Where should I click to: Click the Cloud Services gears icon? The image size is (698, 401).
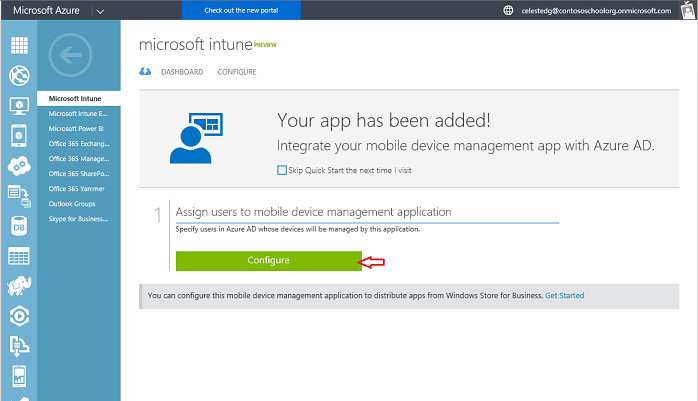pyautogui.click(x=18, y=166)
